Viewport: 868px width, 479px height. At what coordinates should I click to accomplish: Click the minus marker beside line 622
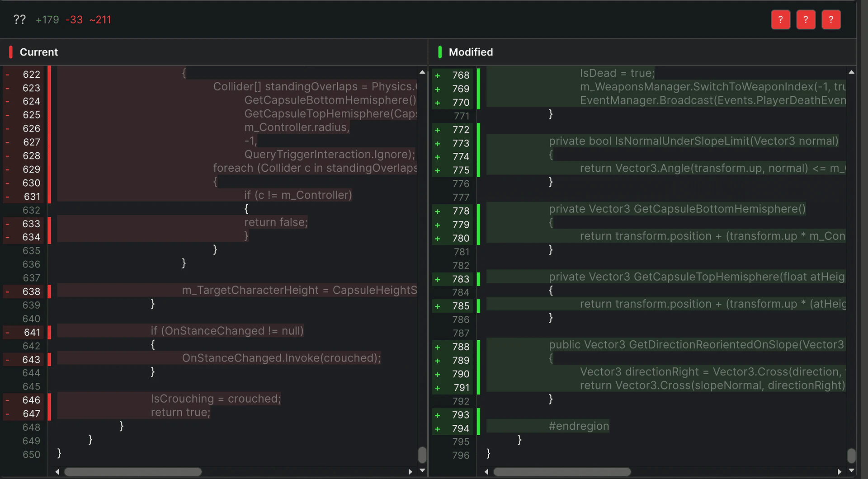coord(7,74)
